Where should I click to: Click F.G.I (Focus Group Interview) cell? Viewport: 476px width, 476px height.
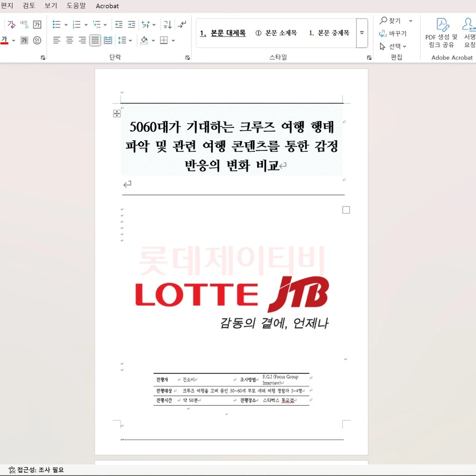280,380
